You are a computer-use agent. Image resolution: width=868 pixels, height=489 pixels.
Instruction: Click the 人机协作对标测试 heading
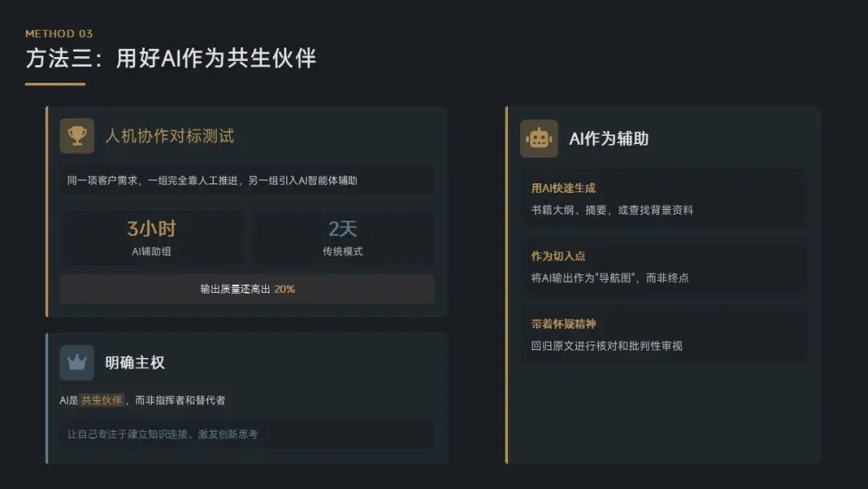click(170, 136)
